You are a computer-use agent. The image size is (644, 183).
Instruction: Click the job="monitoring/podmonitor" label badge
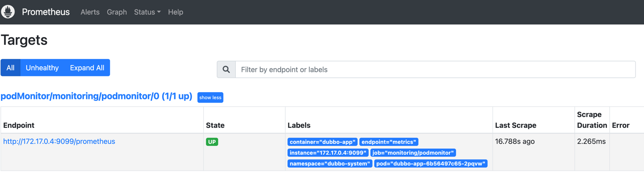[x=413, y=153]
